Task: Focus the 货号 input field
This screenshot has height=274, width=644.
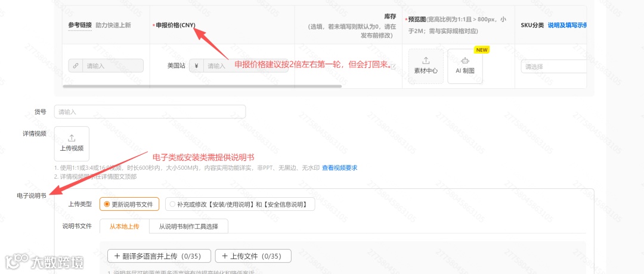Action: [x=150, y=111]
